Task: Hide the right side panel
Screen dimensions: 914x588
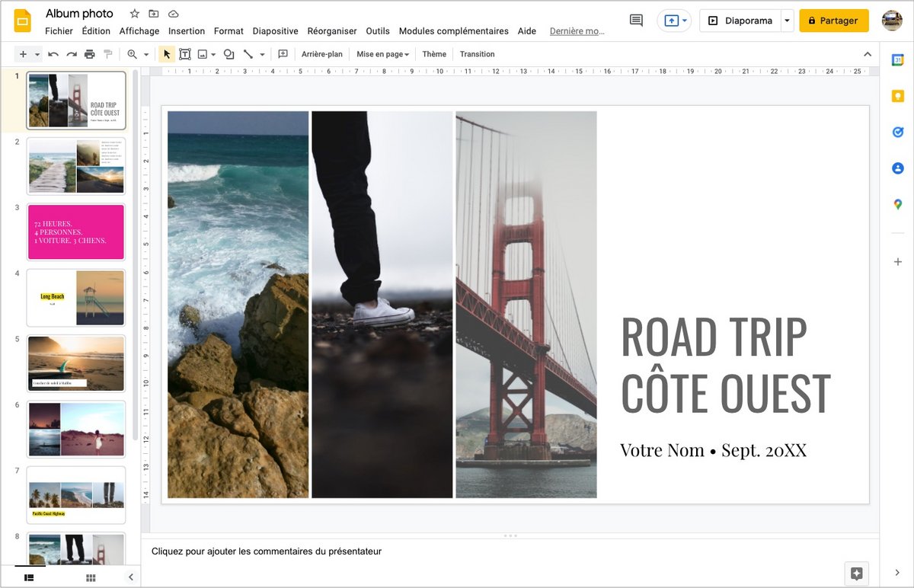Action: 897,573
